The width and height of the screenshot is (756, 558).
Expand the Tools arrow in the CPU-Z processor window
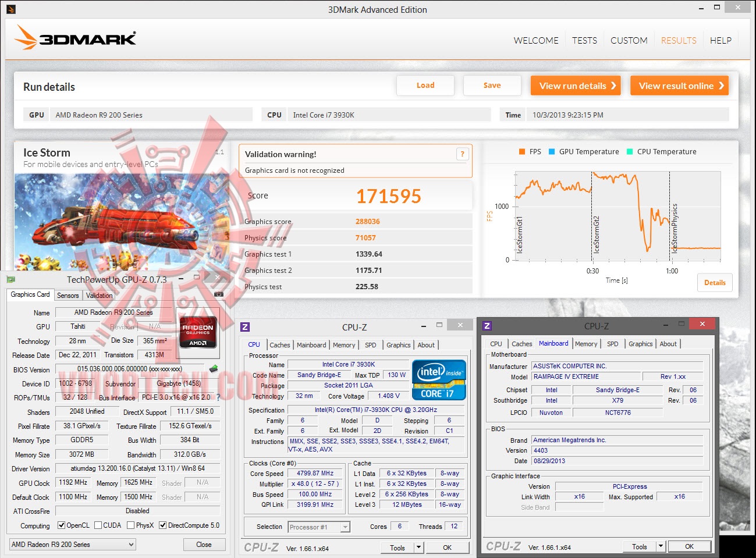(418, 548)
